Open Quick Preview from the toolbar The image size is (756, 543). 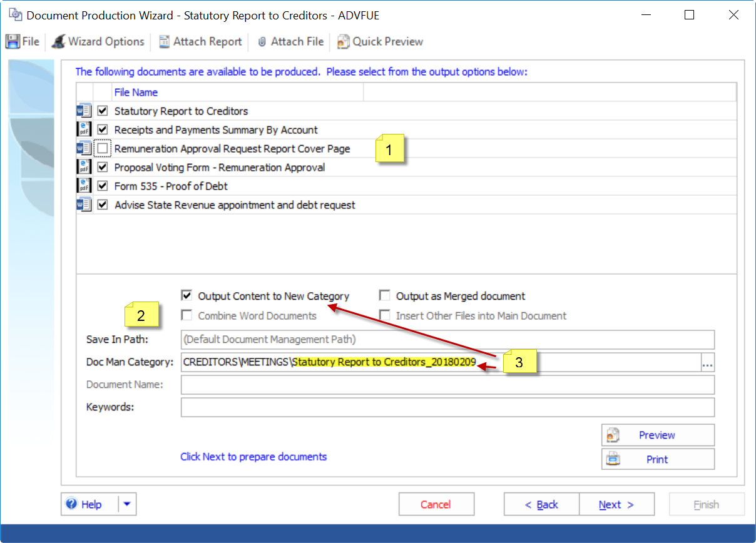[x=343, y=42]
